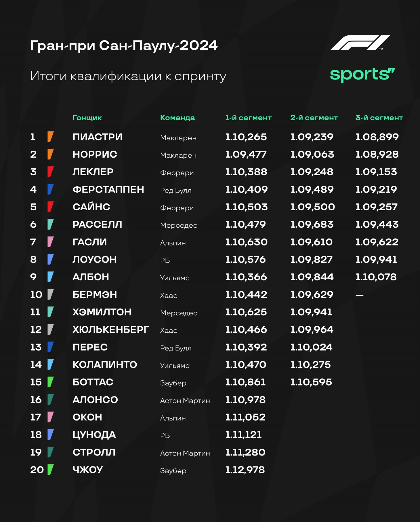The width and height of the screenshot is (420, 522).
Task: Click driver name НОРРИС
Action: (95, 155)
